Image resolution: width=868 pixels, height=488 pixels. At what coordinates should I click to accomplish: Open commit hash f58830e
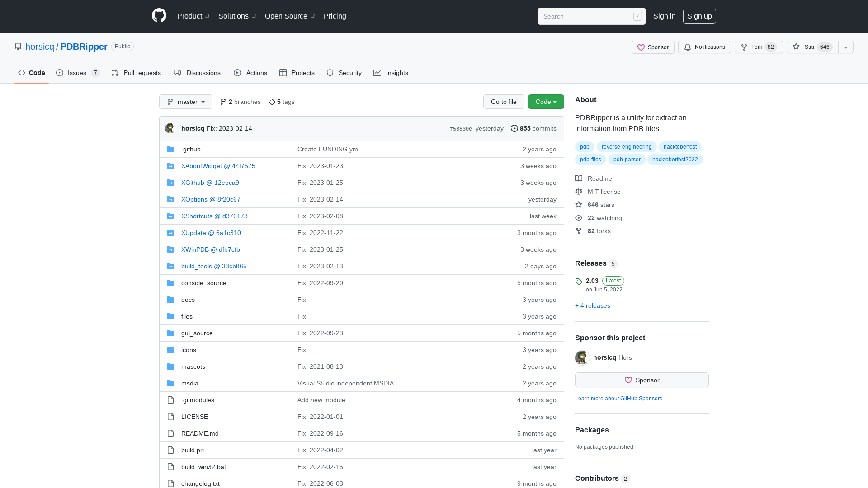[461, 129]
